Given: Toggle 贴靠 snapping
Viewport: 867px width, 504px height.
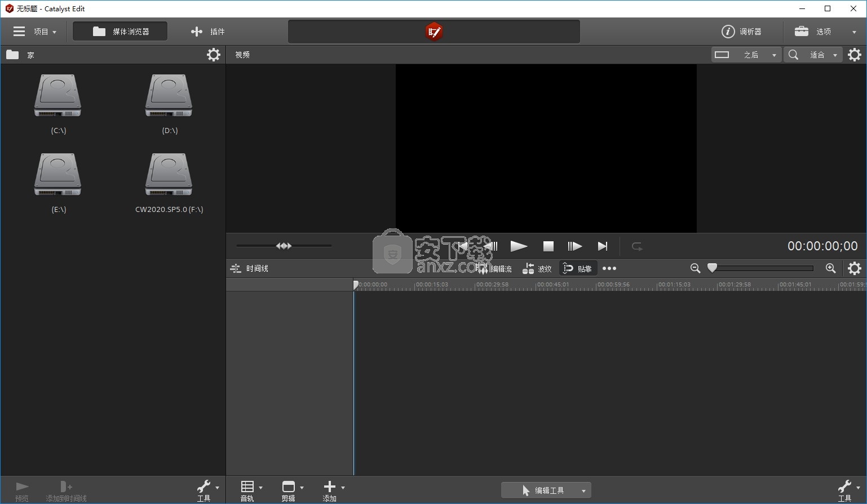Looking at the screenshot, I should pyautogui.click(x=578, y=268).
